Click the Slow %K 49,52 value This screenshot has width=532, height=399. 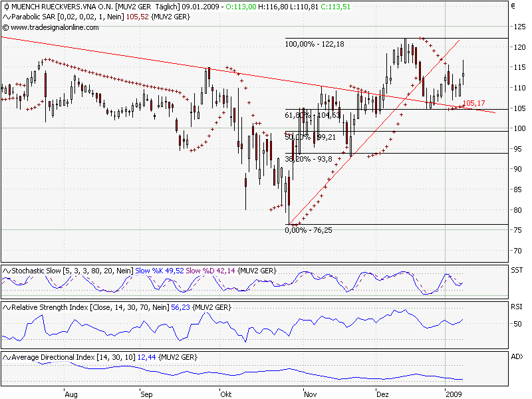(x=160, y=271)
